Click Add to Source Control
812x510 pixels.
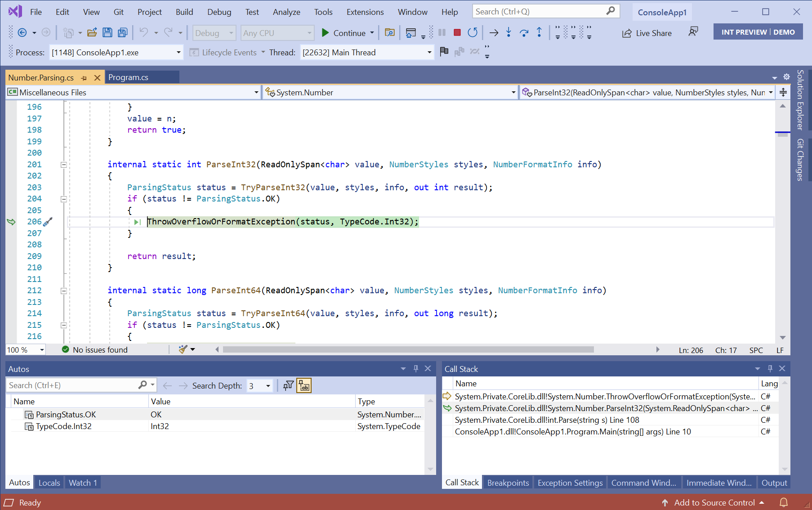point(713,502)
